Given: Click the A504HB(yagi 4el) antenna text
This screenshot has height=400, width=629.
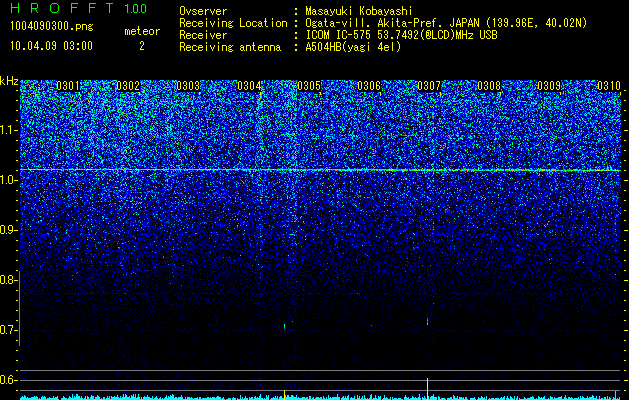Looking at the screenshot, I should point(353,47).
